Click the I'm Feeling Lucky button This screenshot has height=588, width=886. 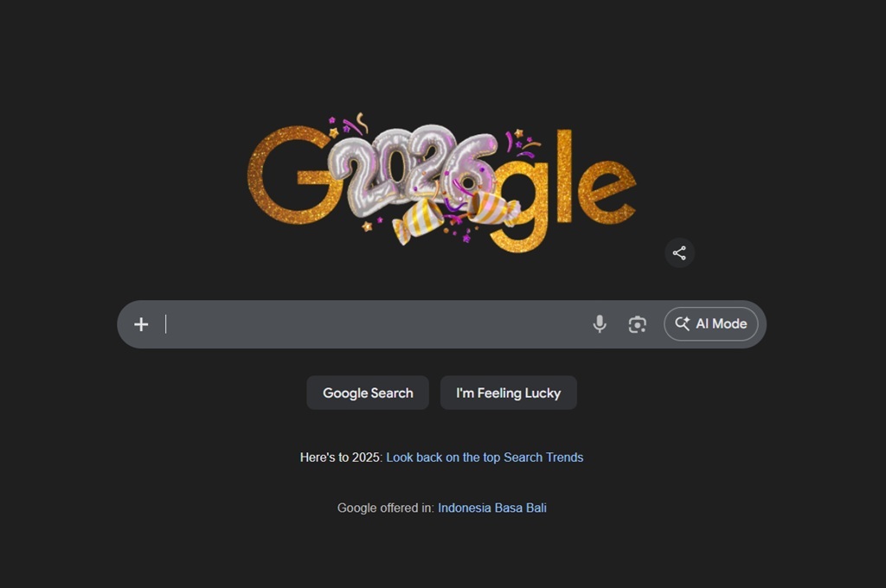point(509,393)
